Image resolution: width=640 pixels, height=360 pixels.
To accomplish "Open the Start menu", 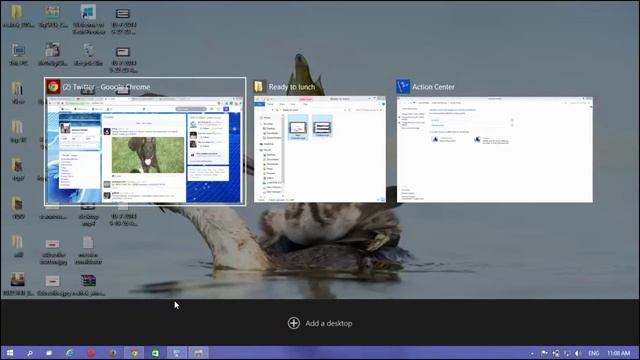I will 10,353.
